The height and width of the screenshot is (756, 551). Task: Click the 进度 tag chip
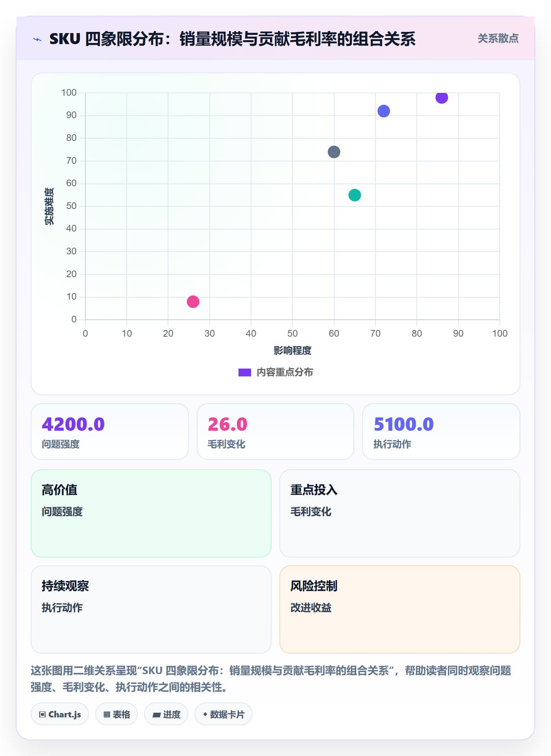click(x=166, y=714)
